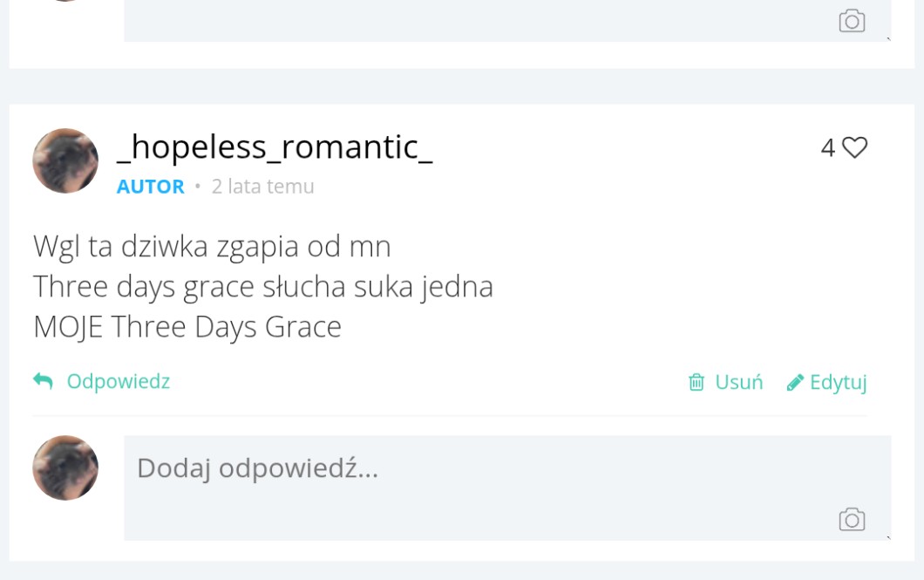Click the pencil icon beside Edytuj

[x=794, y=382]
